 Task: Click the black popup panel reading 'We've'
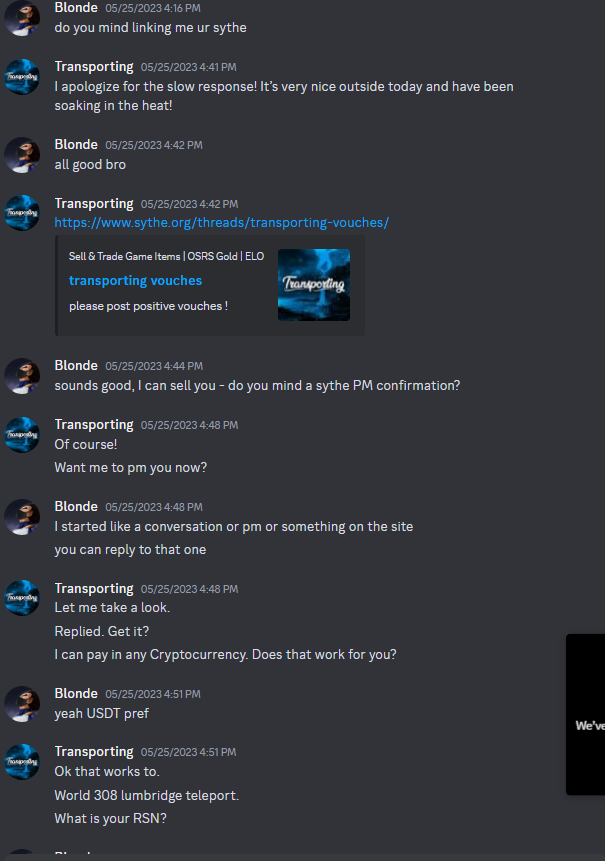pos(585,714)
